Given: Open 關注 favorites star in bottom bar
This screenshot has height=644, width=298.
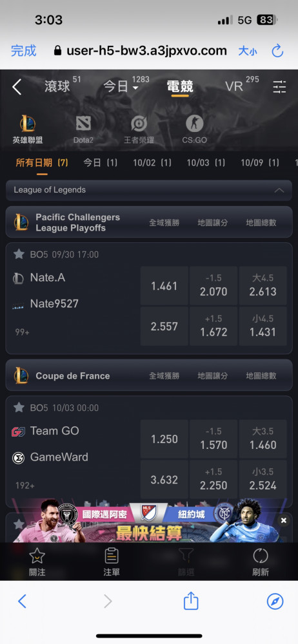Looking at the screenshot, I should tap(37, 556).
